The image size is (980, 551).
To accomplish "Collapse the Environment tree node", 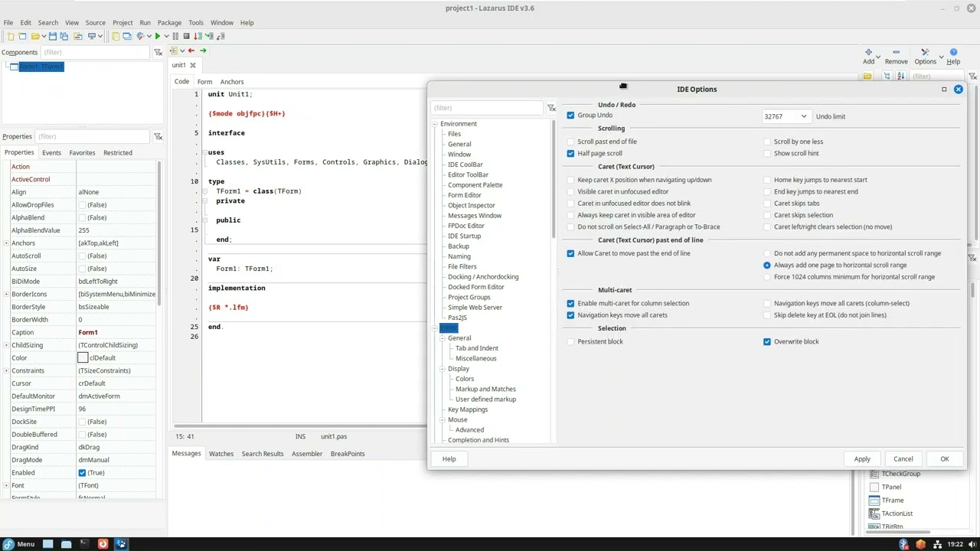I will 434,124.
